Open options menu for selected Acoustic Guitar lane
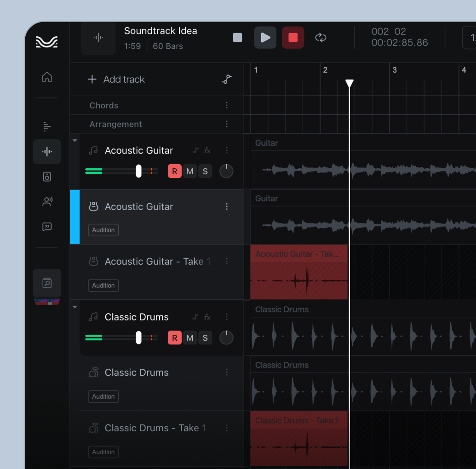 coord(227,206)
